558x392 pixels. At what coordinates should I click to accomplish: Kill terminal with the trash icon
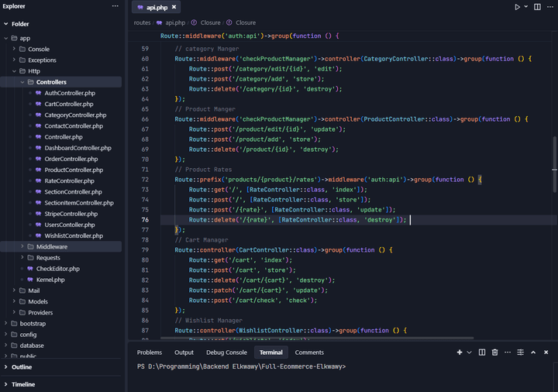point(494,352)
